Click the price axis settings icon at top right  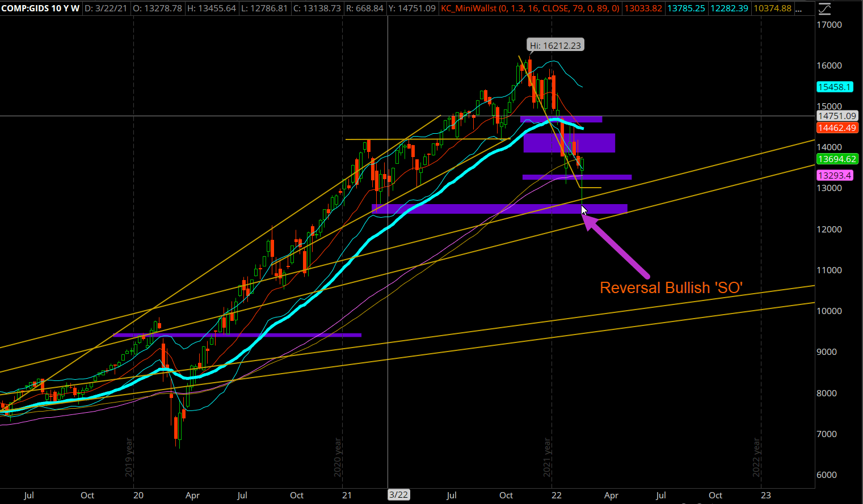pos(824,9)
